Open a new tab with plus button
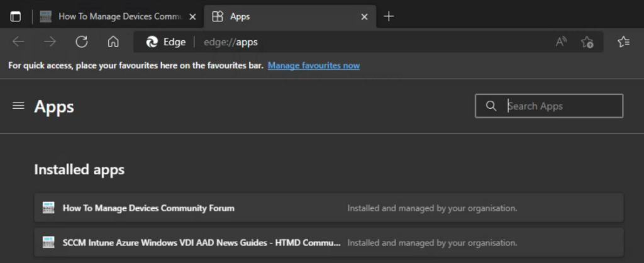 click(389, 16)
